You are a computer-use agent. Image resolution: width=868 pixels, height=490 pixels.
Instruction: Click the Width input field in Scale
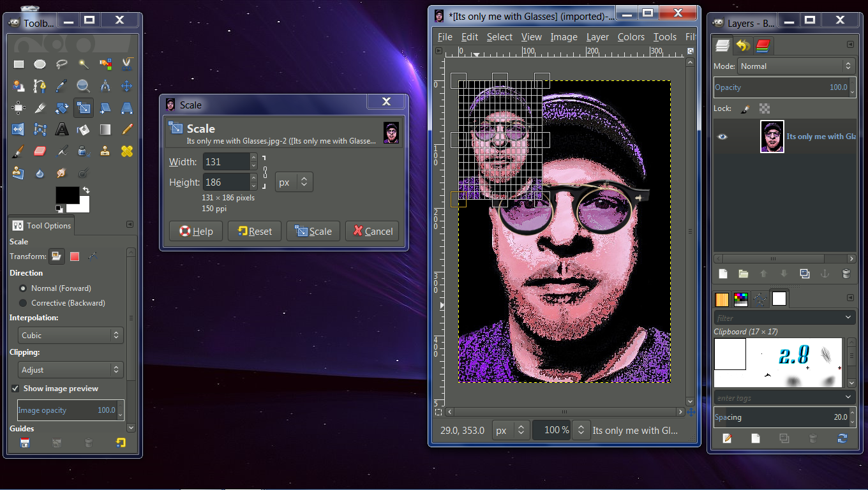[x=227, y=162]
